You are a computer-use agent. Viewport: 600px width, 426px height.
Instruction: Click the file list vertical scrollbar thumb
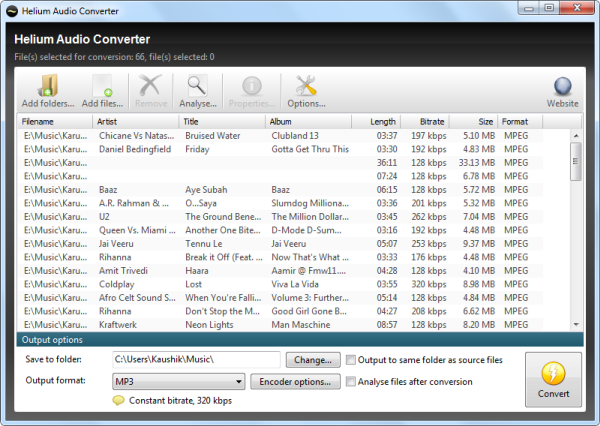[x=575, y=162]
